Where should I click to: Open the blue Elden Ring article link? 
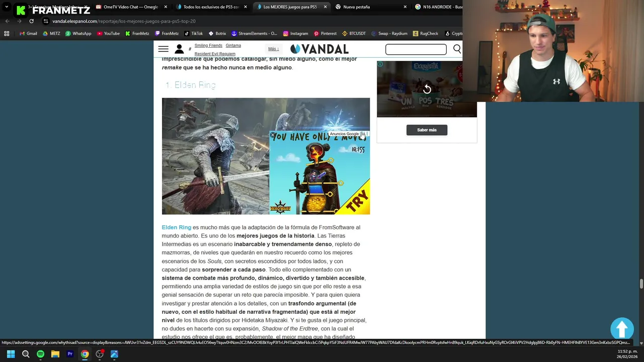[176, 227]
